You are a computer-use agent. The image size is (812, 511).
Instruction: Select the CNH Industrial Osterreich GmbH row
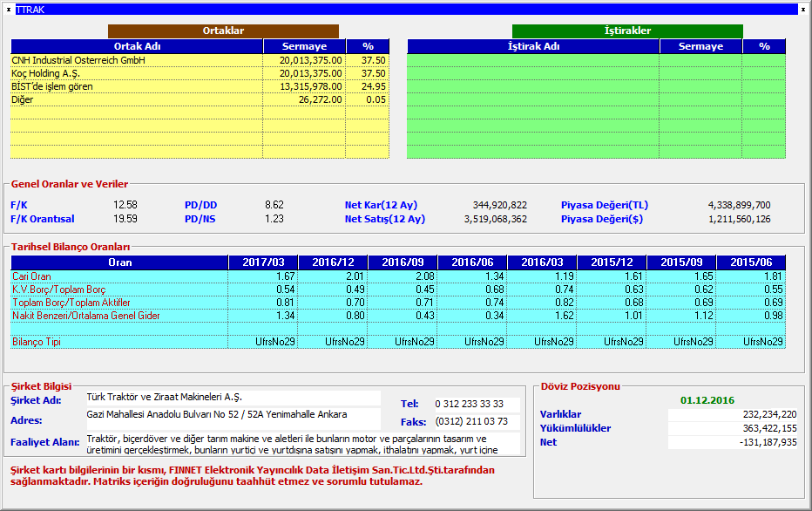200,60
